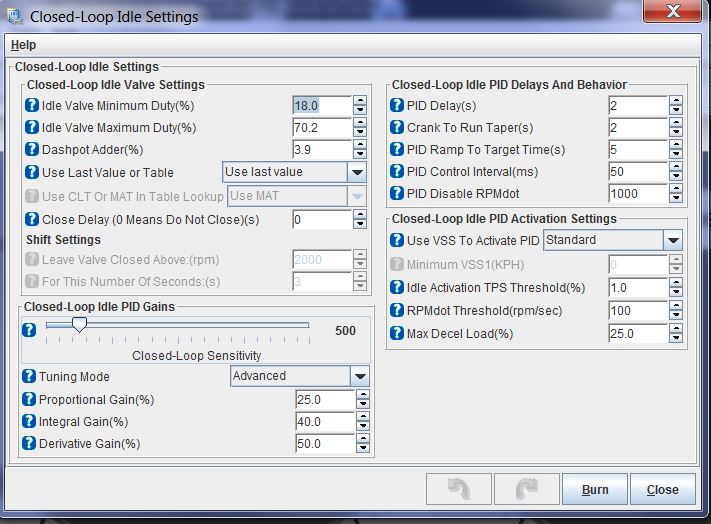This screenshot has width=711, height=524.
Task: Increase PID Delay with up arrow
Action: [x=676, y=101]
